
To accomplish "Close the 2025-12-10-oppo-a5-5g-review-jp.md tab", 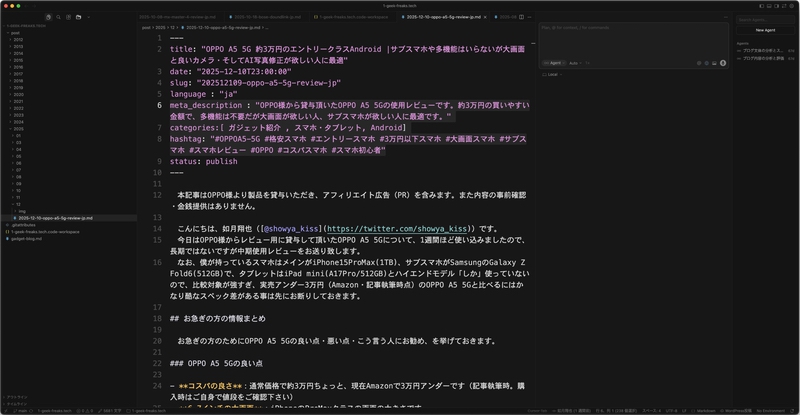I will 485,17.
